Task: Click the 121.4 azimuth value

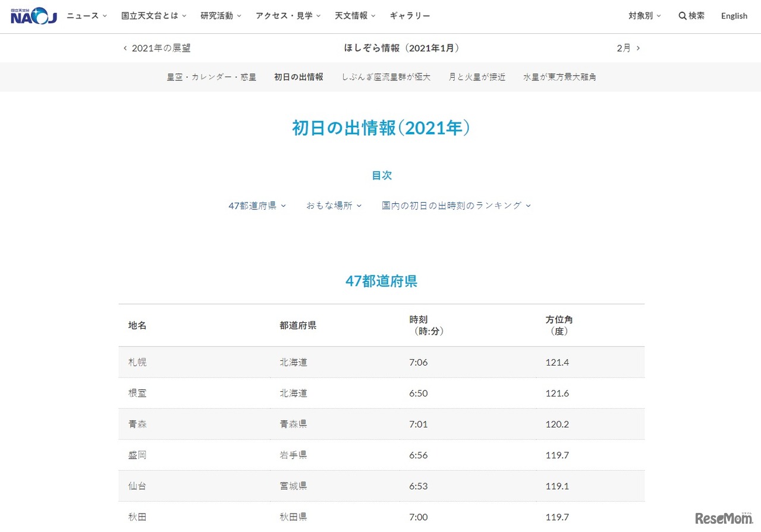Action: coord(558,363)
